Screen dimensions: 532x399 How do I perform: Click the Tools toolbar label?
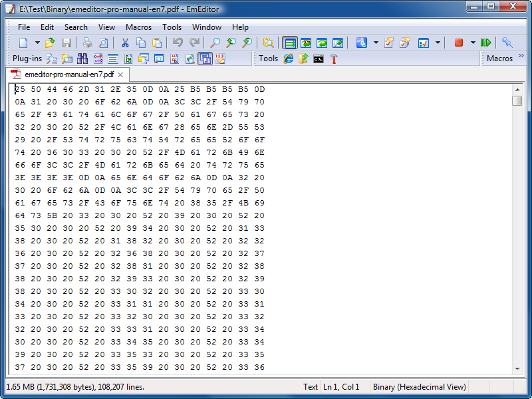pyautogui.click(x=269, y=59)
